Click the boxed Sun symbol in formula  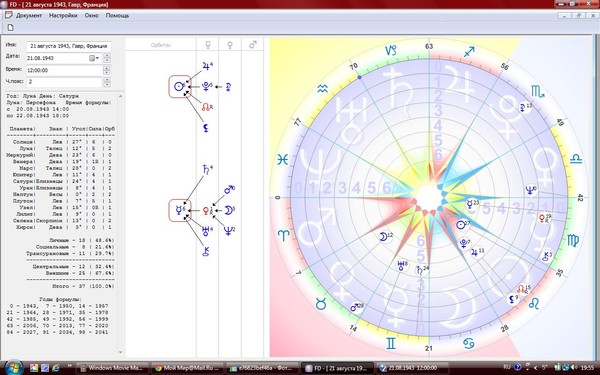coord(179,86)
